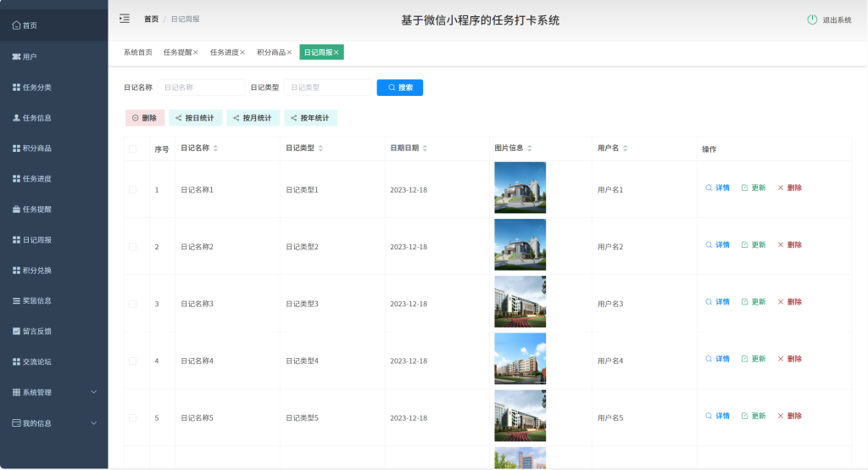Check the row 3 日记名称3 checkbox
868x470 pixels.
point(133,304)
